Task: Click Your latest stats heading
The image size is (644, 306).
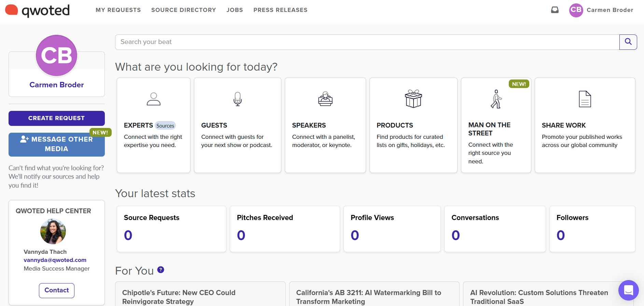Action: coord(155,193)
